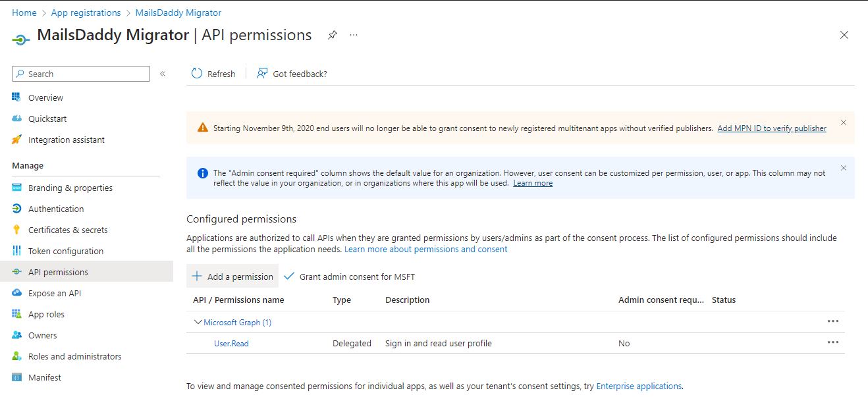
Task: Click the Refresh icon in toolbar
Action: 197,73
